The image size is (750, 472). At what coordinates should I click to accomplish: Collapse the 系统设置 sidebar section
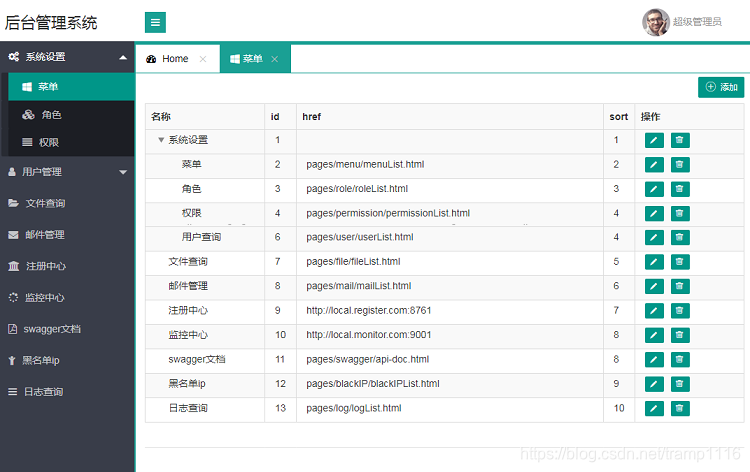point(67,57)
